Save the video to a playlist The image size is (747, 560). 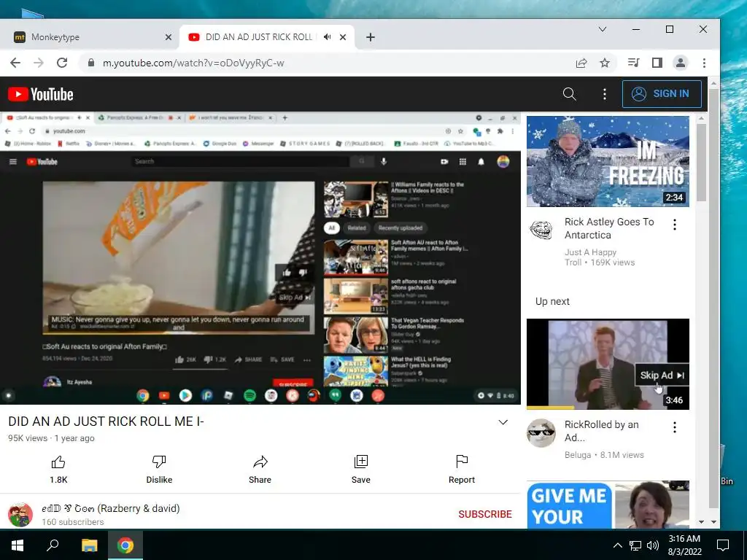(360, 462)
